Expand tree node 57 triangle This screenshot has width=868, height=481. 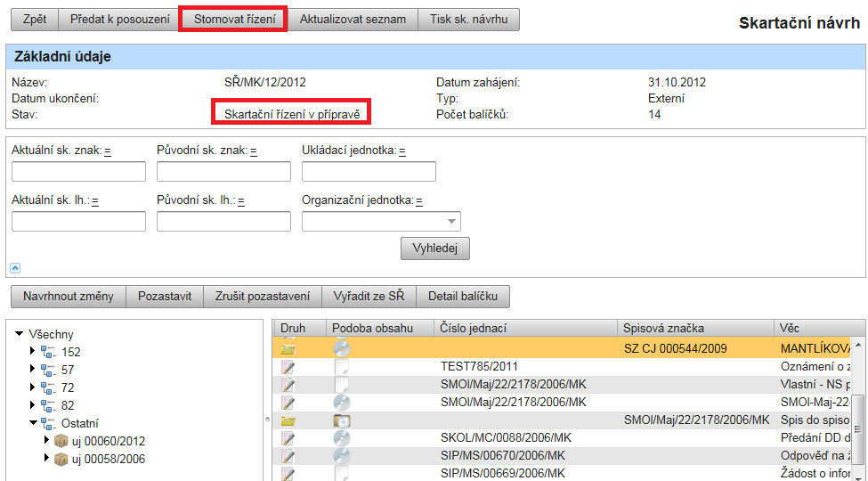pyautogui.click(x=33, y=369)
